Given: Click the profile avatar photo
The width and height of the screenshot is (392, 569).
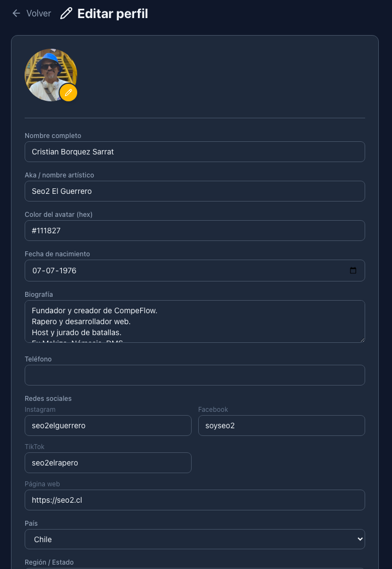Looking at the screenshot, I should (x=47, y=73).
